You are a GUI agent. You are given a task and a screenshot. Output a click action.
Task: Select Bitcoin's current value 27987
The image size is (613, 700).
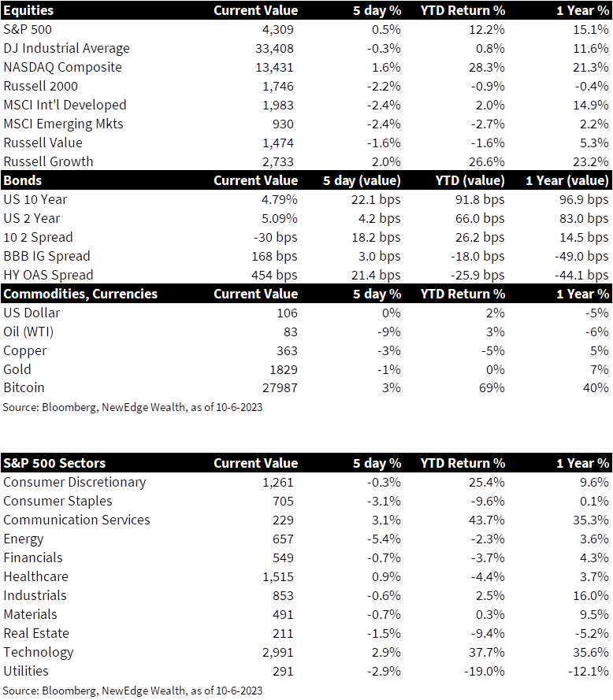(x=275, y=387)
